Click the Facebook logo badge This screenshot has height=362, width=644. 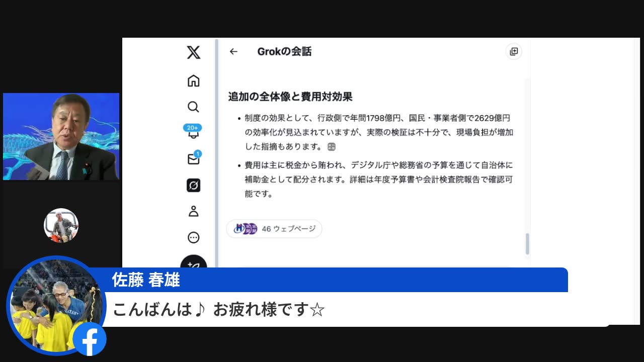pos(90,339)
